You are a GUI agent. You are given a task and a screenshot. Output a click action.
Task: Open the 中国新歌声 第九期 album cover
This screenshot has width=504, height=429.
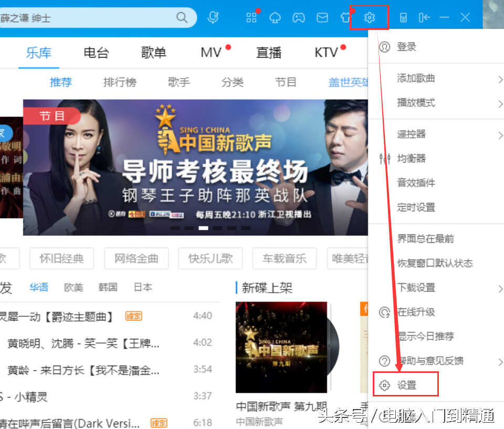[281, 347]
